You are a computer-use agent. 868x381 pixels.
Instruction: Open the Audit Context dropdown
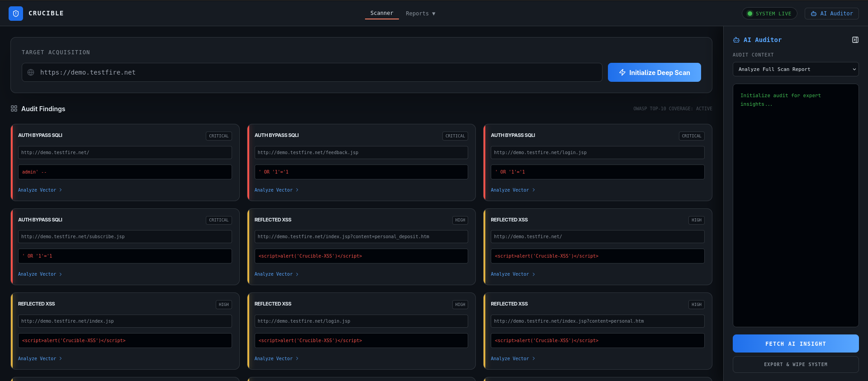[x=796, y=69]
